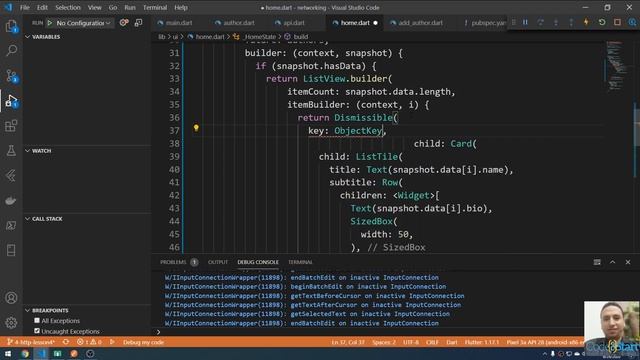This screenshot has width=640, height=360.
Task: Open the Extensions view
Action: click(11, 126)
